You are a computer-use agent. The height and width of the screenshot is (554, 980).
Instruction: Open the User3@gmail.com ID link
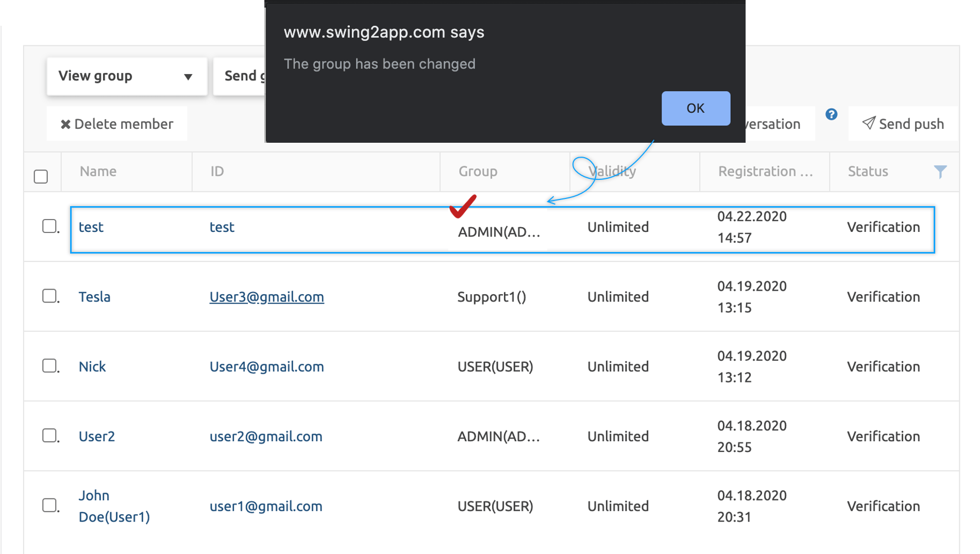point(266,297)
